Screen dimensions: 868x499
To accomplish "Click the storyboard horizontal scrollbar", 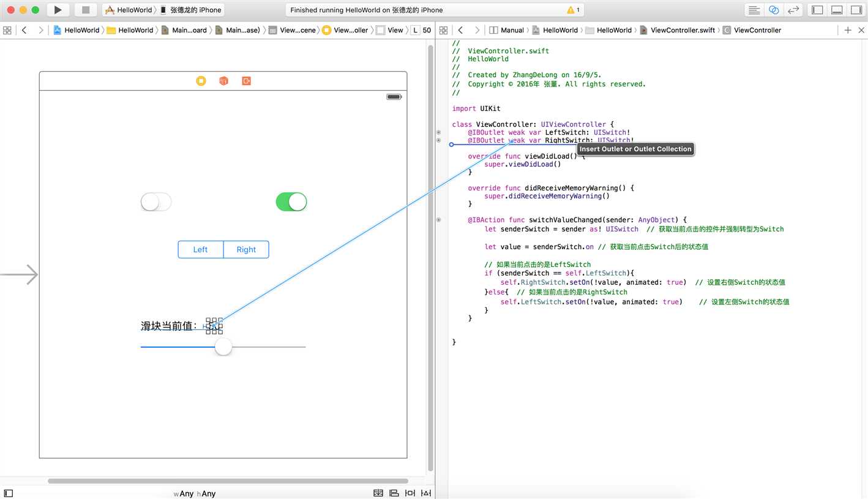I will 228,481.
